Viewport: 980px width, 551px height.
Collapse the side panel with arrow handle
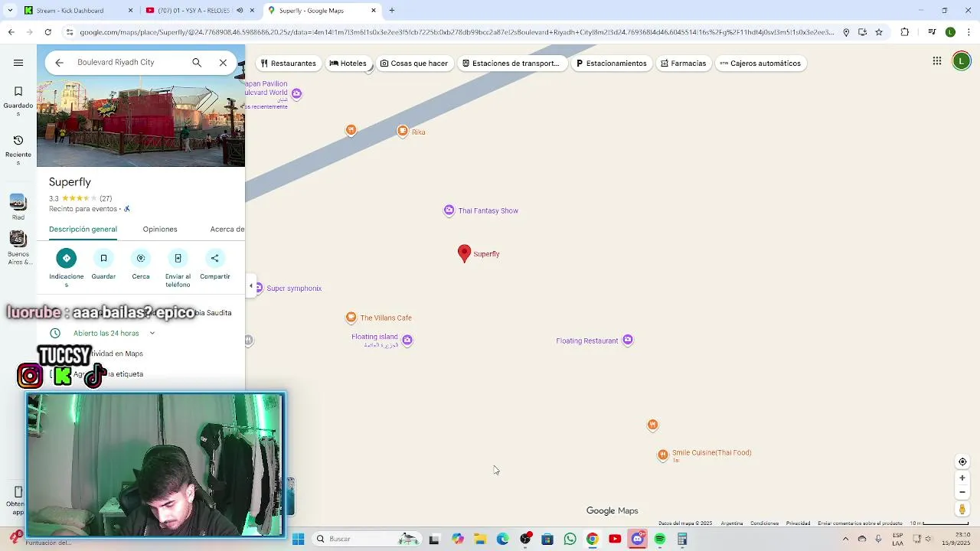click(250, 286)
